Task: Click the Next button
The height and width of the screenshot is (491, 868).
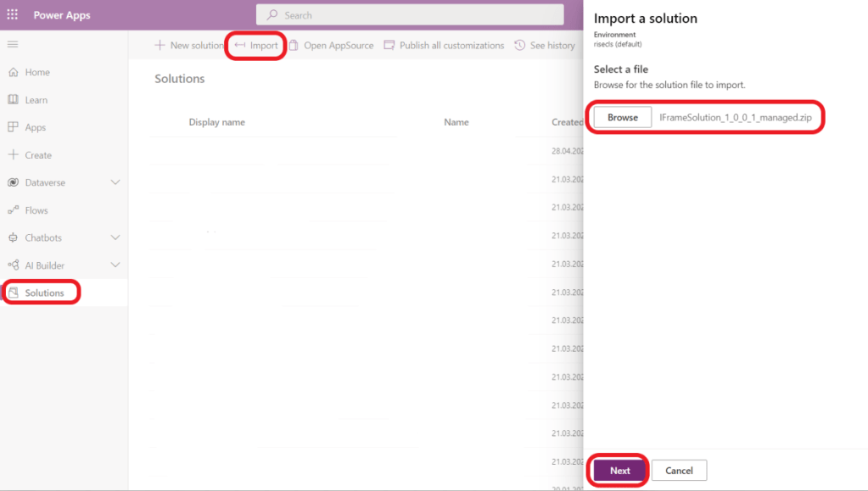Action: tap(619, 471)
